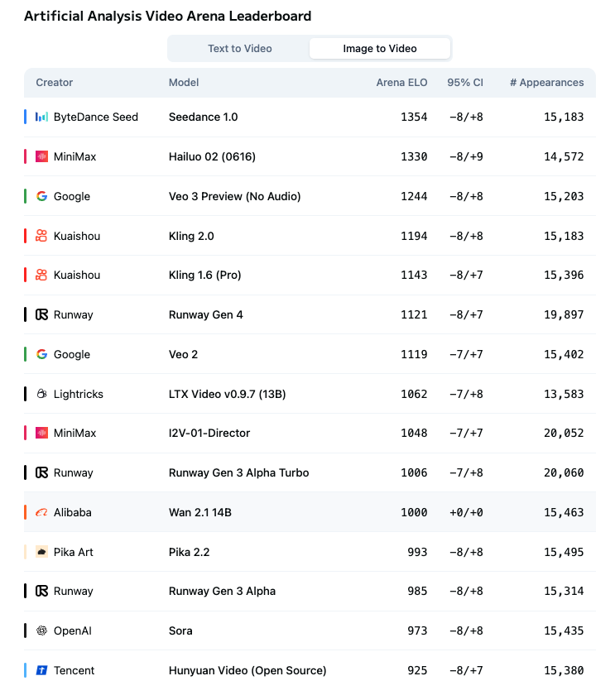
Task: Click the MiniMax logo in the Hailuo 02 row
Action: point(41,156)
